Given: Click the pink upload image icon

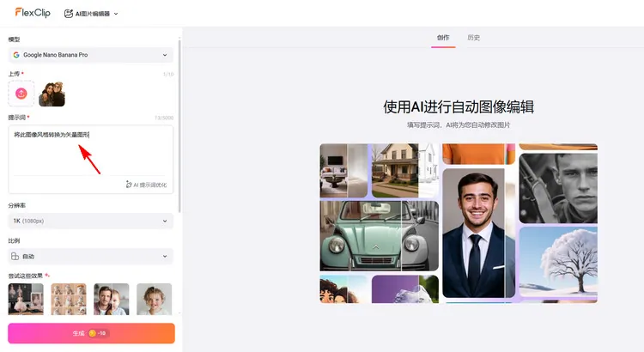Looking at the screenshot, I should click(21, 93).
